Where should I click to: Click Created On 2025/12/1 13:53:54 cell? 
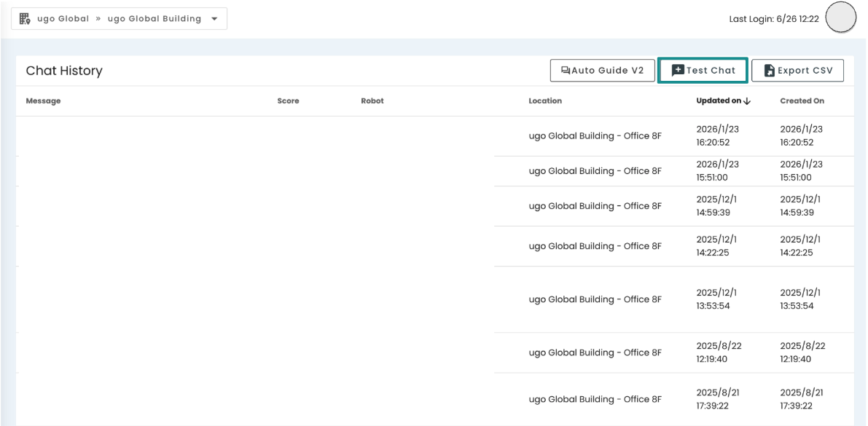point(800,299)
